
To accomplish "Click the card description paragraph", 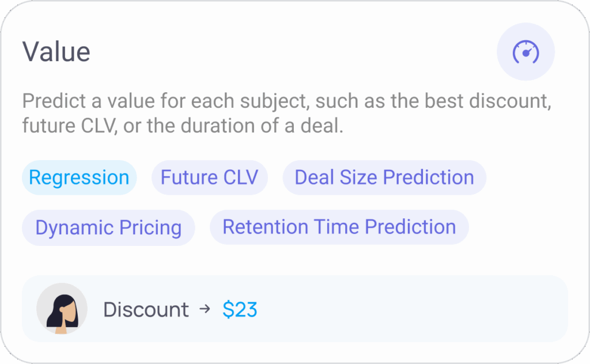I will (x=287, y=113).
